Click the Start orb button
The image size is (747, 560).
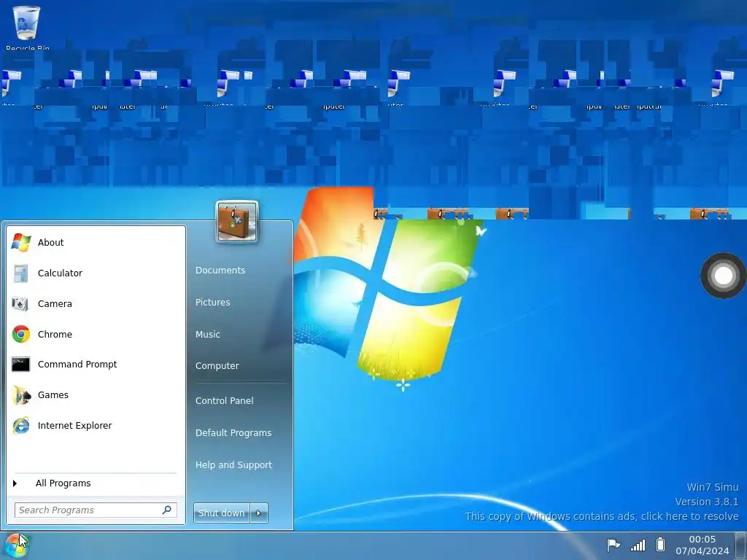click(x=17, y=545)
